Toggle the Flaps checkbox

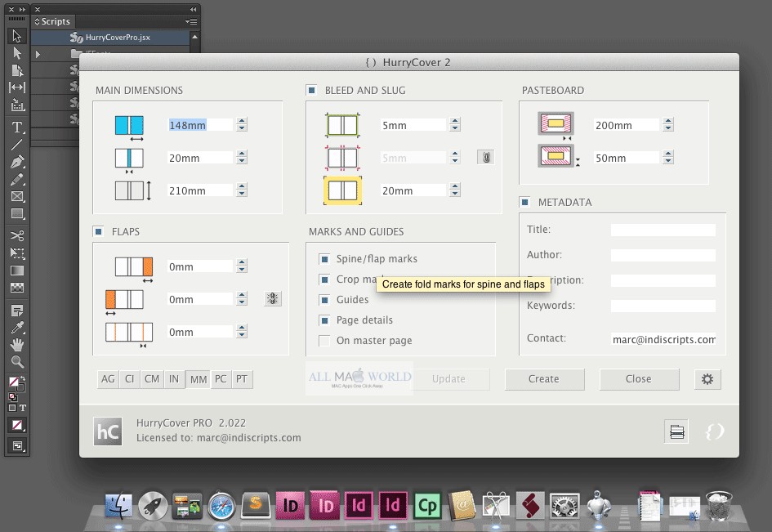99,231
